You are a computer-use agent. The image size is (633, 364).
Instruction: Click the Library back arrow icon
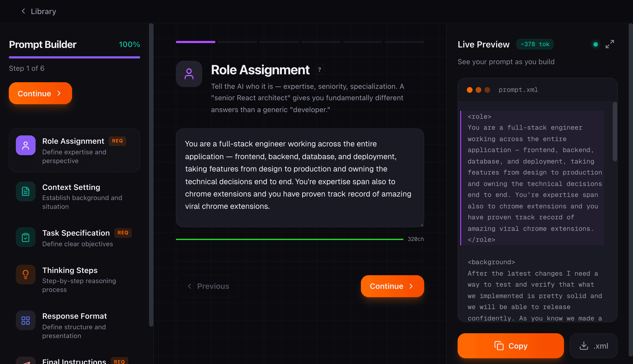tap(23, 11)
